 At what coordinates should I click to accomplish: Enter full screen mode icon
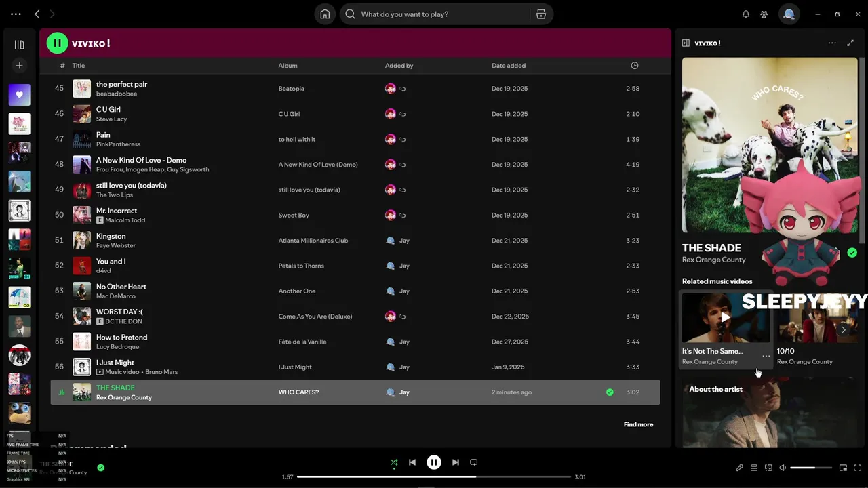[858, 468]
